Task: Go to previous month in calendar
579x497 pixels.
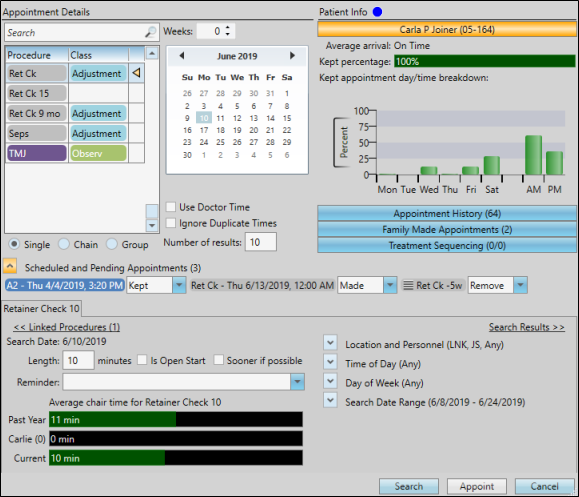Action: click(182, 56)
